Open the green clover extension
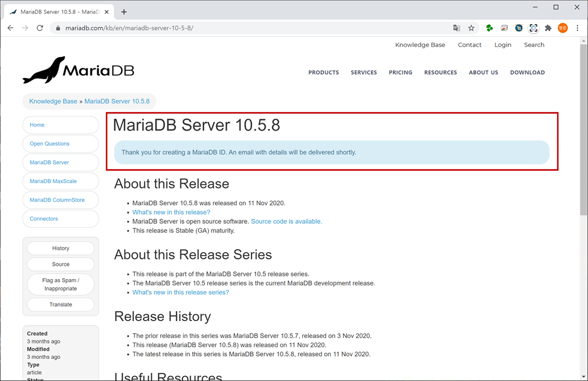 click(x=490, y=28)
